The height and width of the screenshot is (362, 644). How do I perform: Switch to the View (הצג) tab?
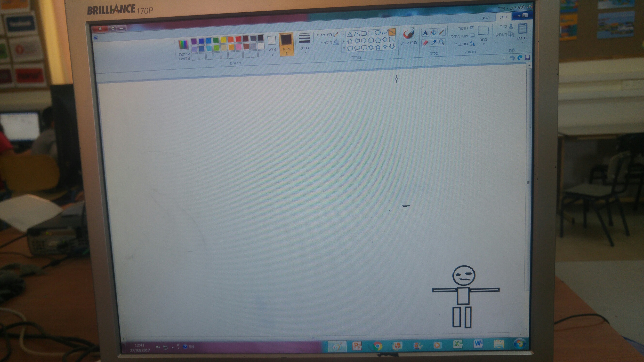pos(485,18)
